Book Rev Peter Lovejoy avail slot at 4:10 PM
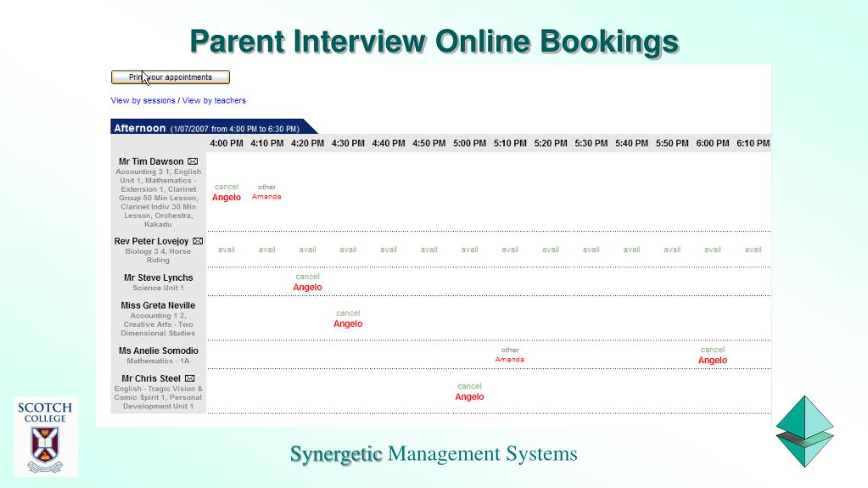Screen dimensions: 868x488 point(266,250)
